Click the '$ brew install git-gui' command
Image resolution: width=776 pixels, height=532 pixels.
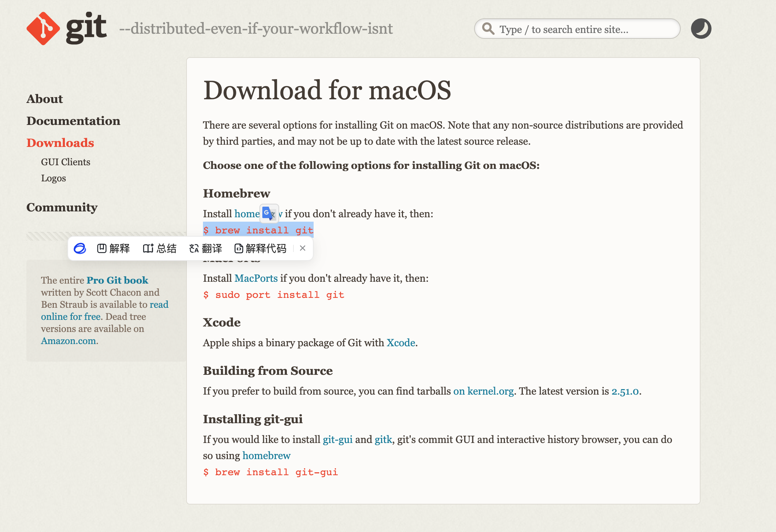pos(270,472)
